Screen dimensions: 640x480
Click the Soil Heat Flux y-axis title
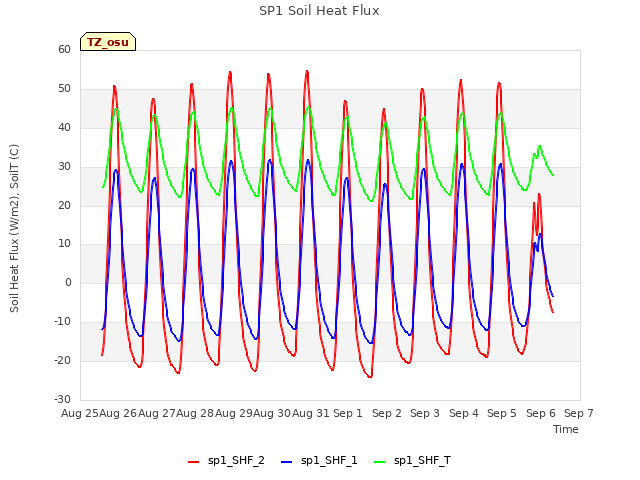pyautogui.click(x=14, y=228)
